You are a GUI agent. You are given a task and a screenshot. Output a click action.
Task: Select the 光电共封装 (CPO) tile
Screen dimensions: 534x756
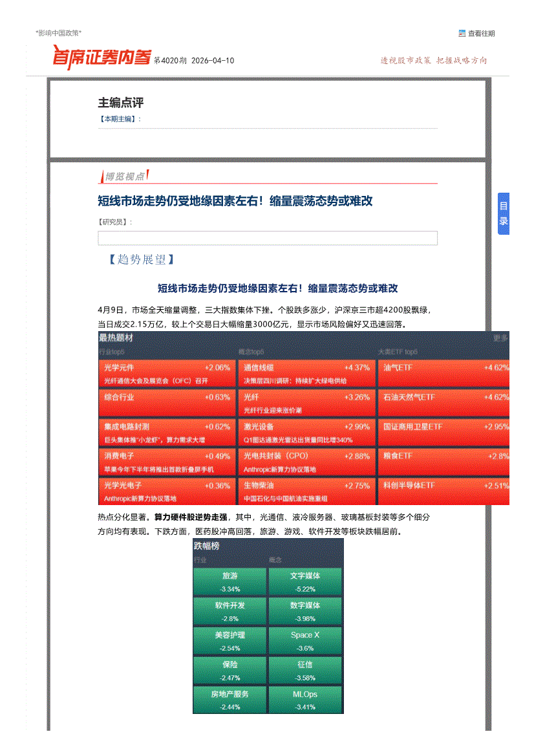(306, 461)
